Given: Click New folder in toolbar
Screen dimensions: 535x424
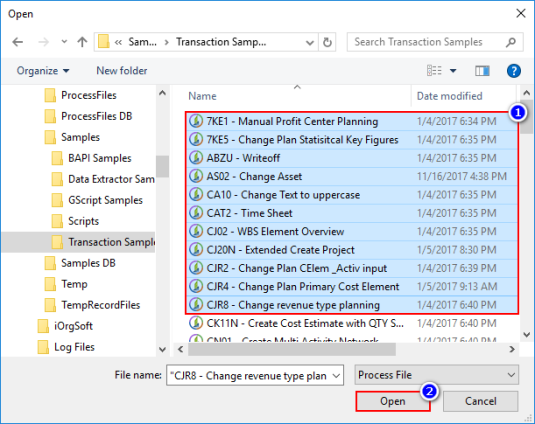Looking at the screenshot, I should 122,71.
